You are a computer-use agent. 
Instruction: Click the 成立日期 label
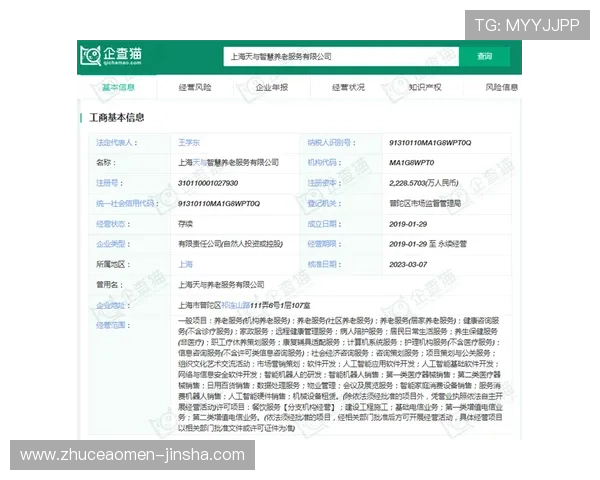324,224
